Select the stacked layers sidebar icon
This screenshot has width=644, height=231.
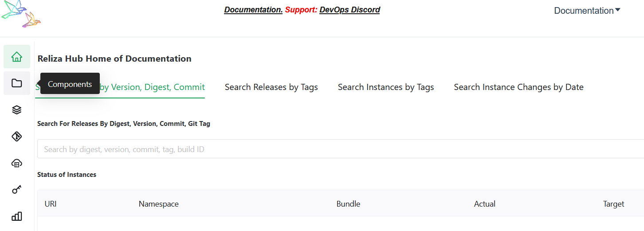coord(17,110)
